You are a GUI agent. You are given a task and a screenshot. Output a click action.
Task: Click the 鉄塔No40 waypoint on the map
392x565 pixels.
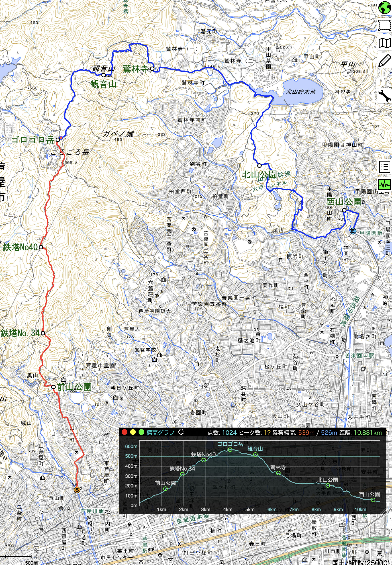click(x=41, y=247)
